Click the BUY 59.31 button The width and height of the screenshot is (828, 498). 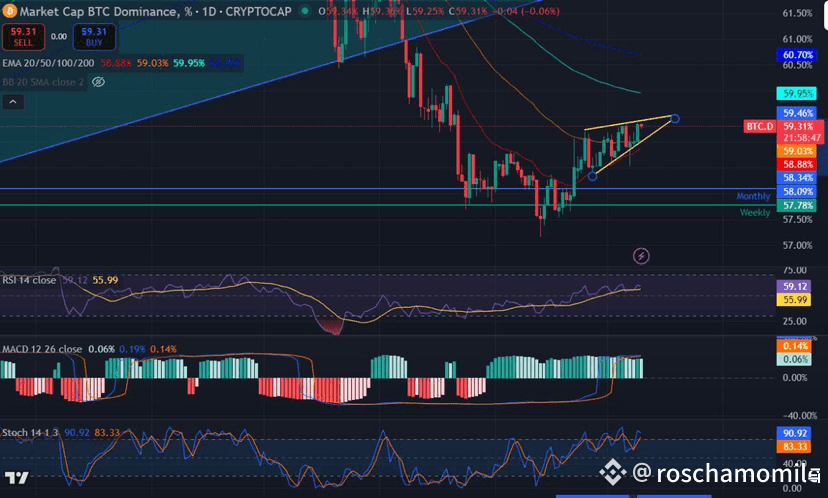pyautogui.click(x=94, y=37)
